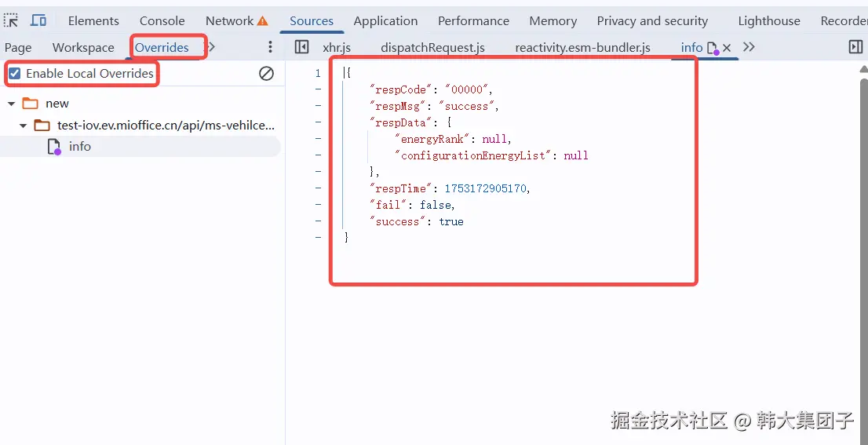The height and width of the screenshot is (445, 868).
Task: Open the Recorder tab
Action: point(844,20)
